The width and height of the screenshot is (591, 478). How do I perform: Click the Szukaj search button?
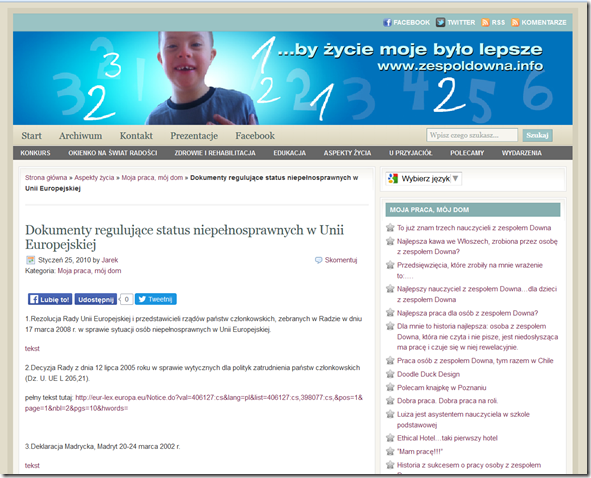pyautogui.click(x=537, y=135)
